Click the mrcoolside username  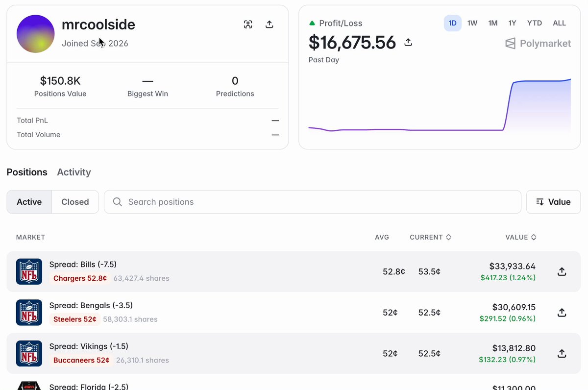pos(98,24)
